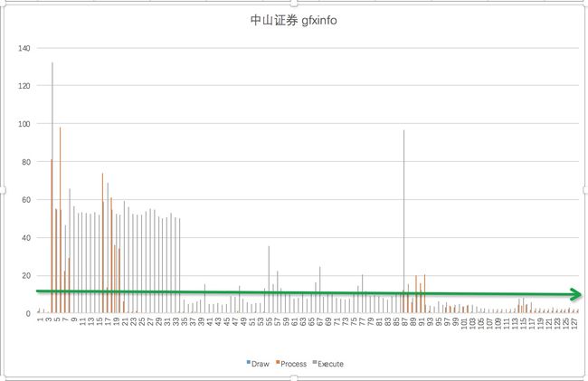Click the x-axis label 127
Screen dimensions: 588x381
point(574,322)
